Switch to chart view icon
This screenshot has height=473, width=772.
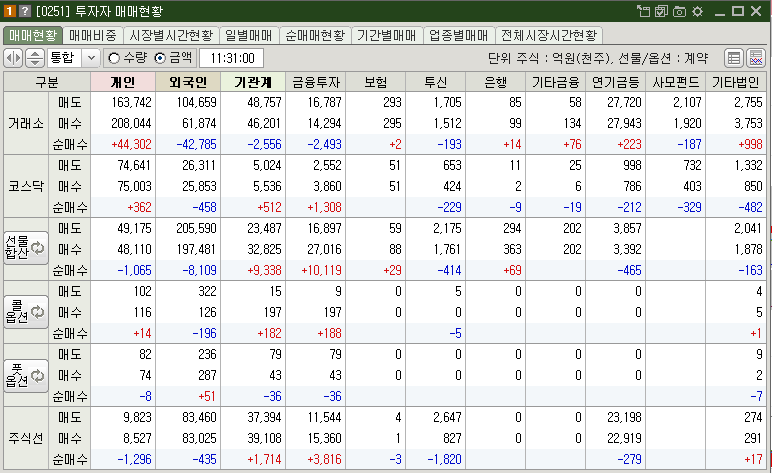click(756, 58)
